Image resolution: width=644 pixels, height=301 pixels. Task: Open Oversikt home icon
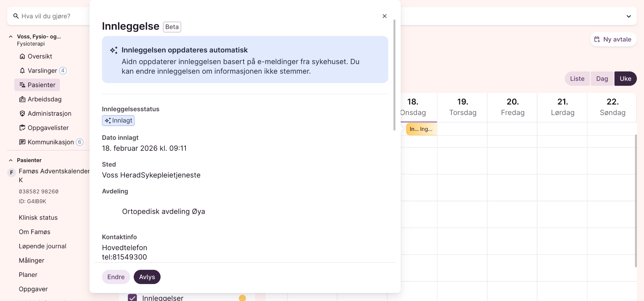tap(22, 57)
